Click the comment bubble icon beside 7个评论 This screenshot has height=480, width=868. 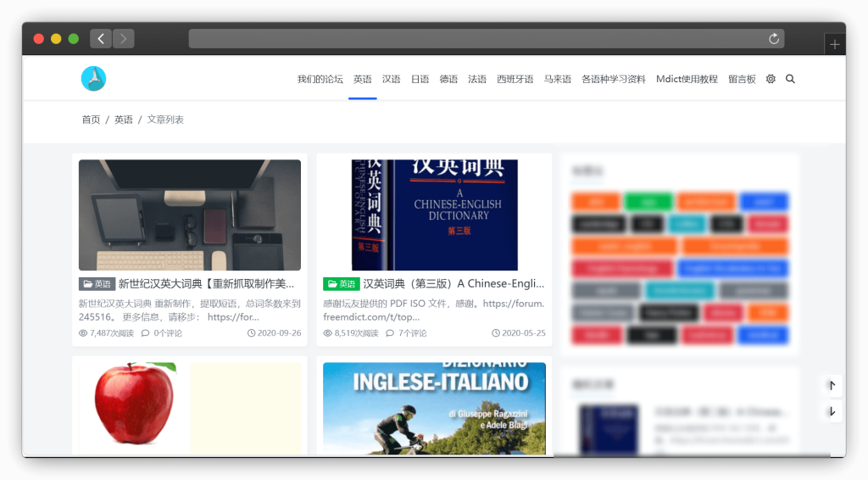coord(390,333)
